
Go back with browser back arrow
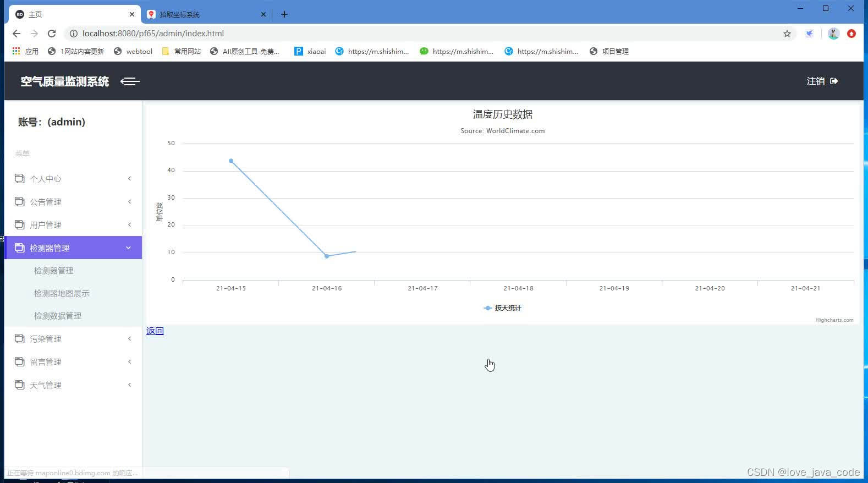click(17, 34)
